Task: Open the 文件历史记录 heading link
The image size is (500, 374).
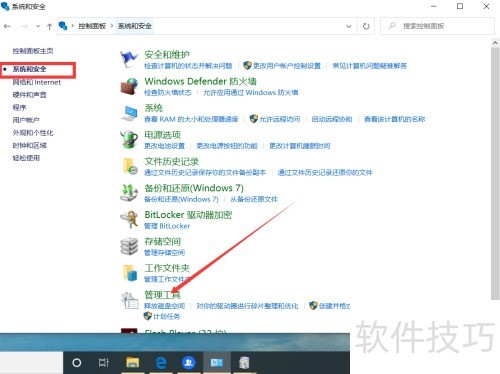Action: (171, 161)
